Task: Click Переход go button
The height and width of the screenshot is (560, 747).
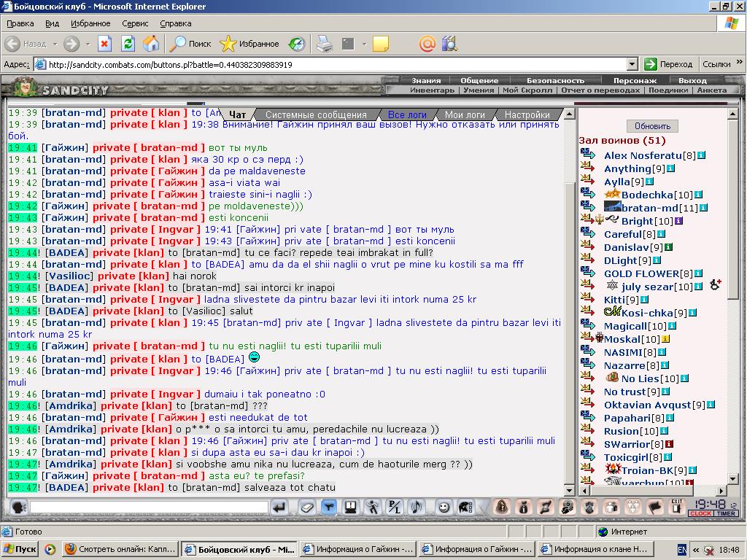Action: 668,64
